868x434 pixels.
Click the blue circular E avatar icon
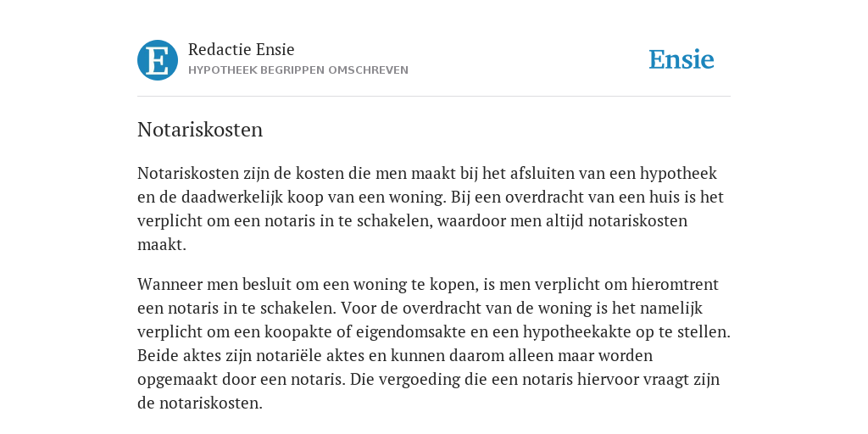158,60
